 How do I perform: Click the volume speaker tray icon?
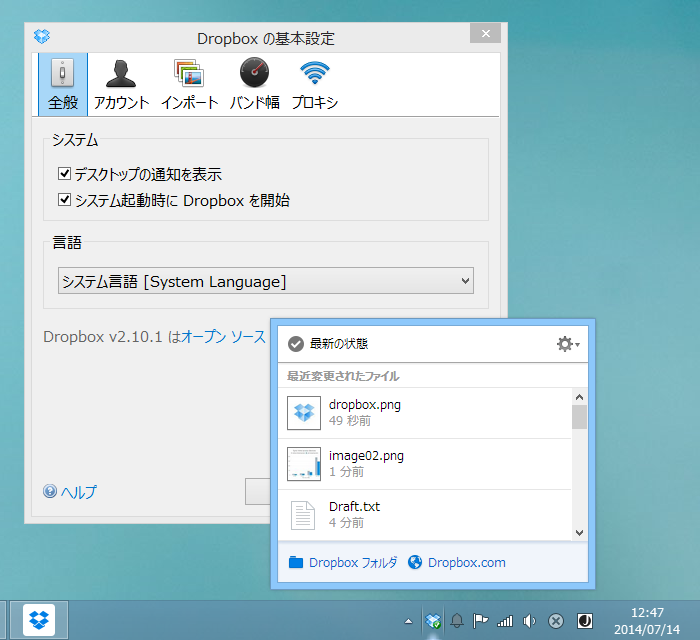(529, 621)
